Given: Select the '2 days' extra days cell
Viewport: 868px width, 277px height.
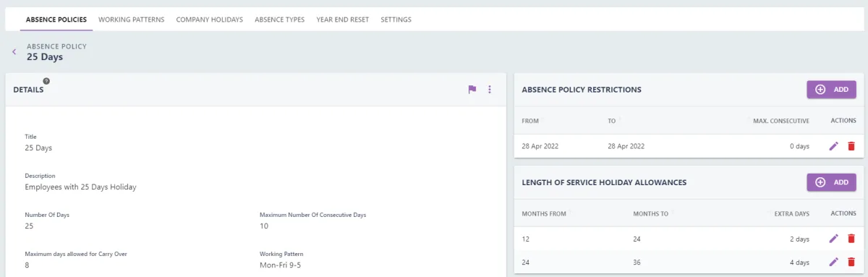Looking at the screenshot, I should (800, 239).
